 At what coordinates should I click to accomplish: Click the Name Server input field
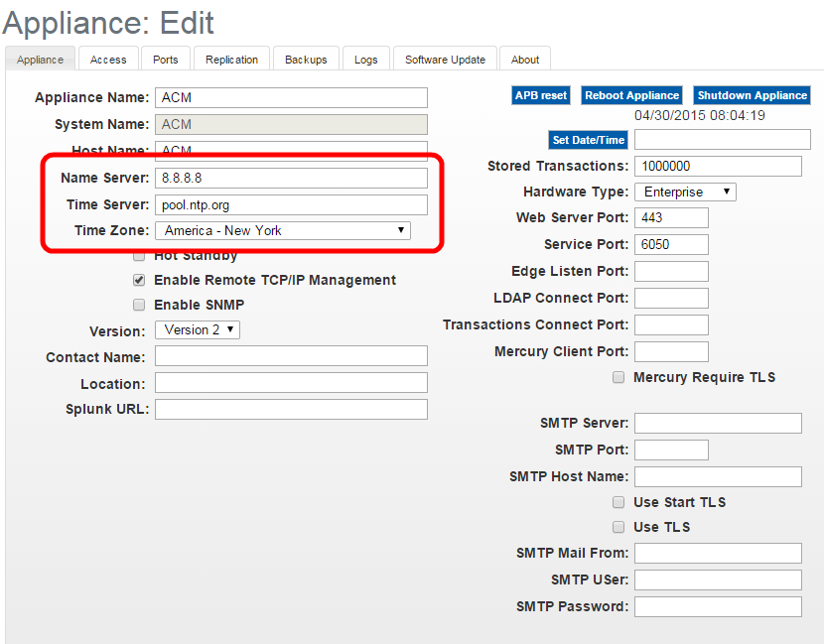point(291,178)
